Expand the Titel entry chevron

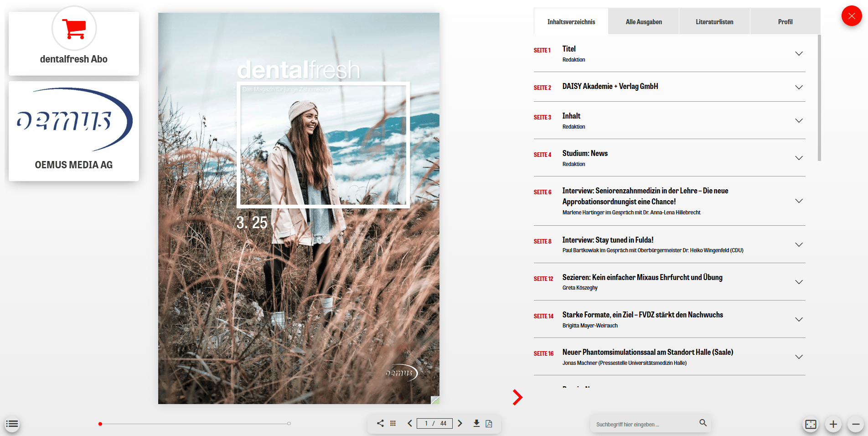coord(799,53)
